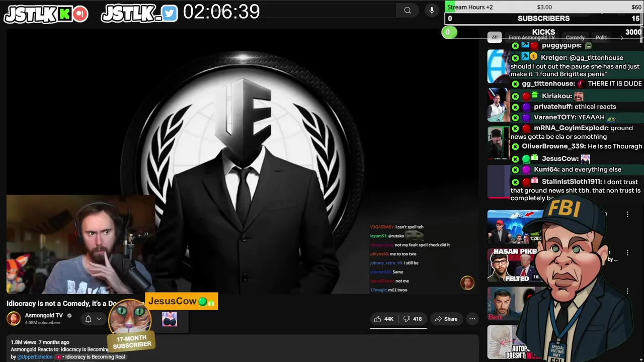The width and height of the screenshot is (644, 362).
Task: Click the notification bell icon next to Asmongold TV
Action: pos(88,319)
